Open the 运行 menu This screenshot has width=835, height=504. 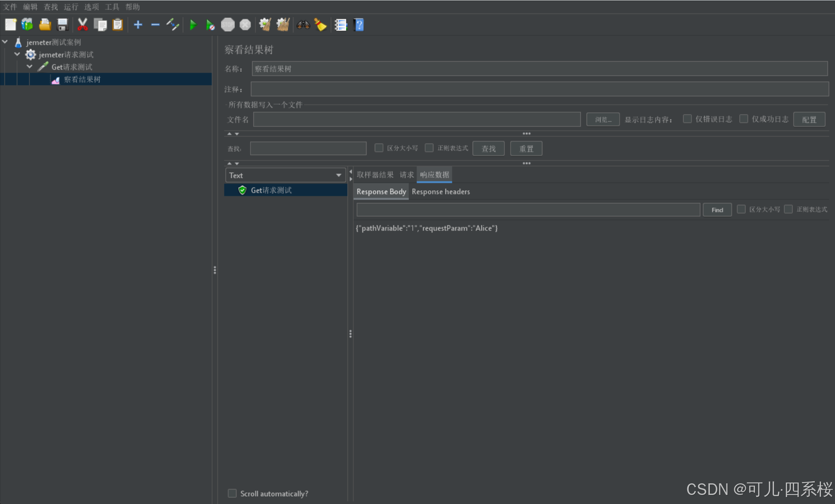click(x=71, y=7)
